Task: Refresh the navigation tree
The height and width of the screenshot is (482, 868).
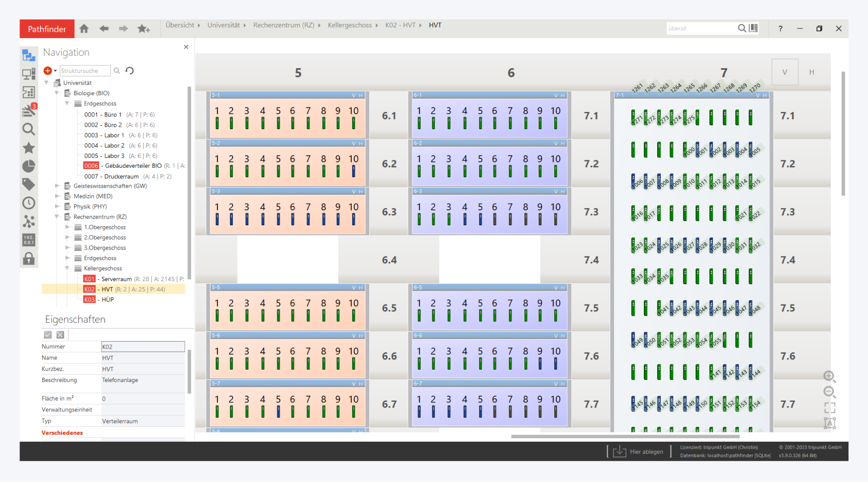Action: pos(130,71)
